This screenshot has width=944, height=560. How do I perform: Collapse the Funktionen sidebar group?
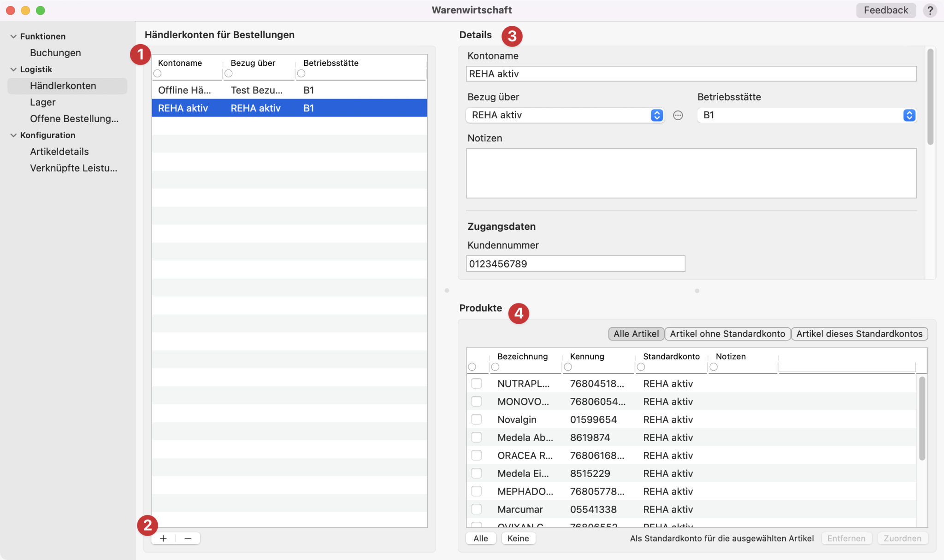pyautogui.click(x=13, y=36)
